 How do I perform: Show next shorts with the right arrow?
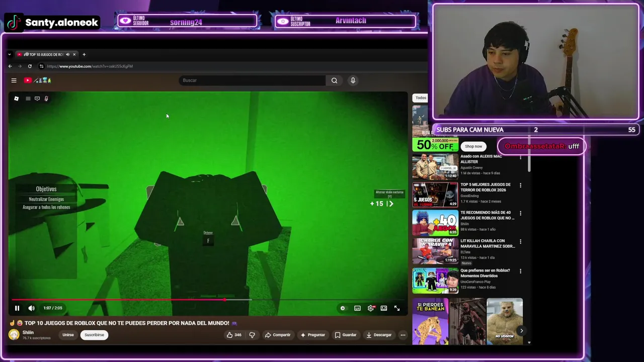[521, 330]
